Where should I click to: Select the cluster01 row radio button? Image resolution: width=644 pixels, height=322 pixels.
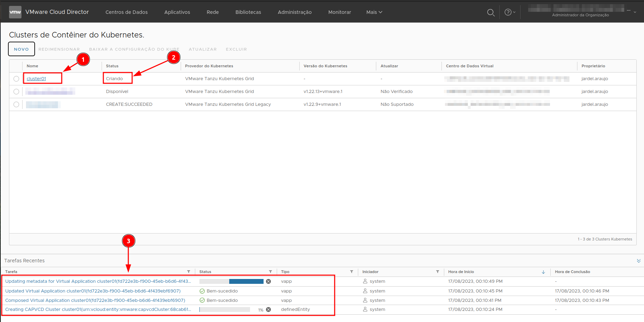point(16,79)
